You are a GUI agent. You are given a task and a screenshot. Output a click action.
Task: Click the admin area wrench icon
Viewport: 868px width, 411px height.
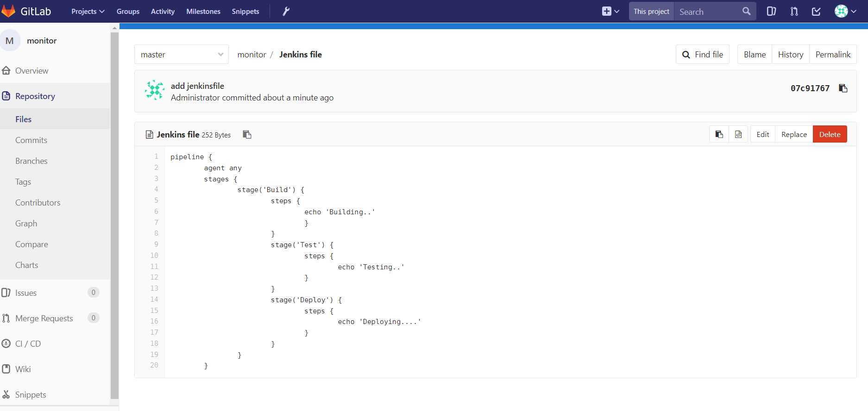pyautogui.click(x=286, y=12)
